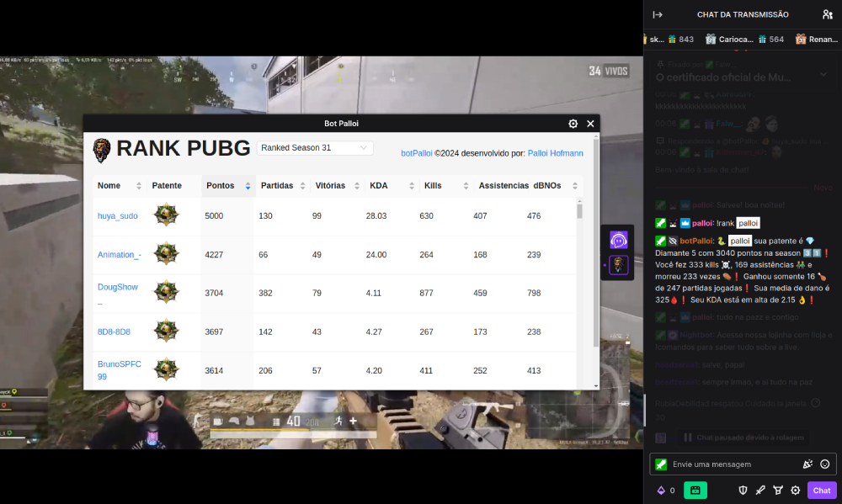
Task: Open the trophy-shaped icon beside chat settings
Action: [x=777, y=490]
